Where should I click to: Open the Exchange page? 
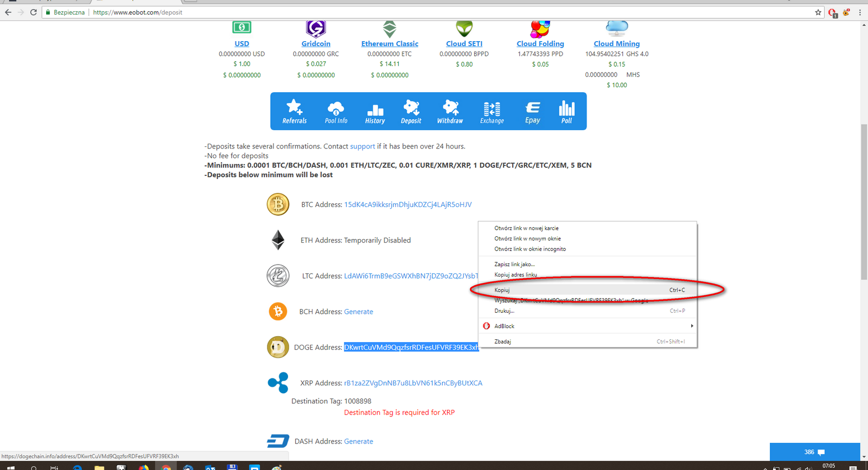pos(492,112)
